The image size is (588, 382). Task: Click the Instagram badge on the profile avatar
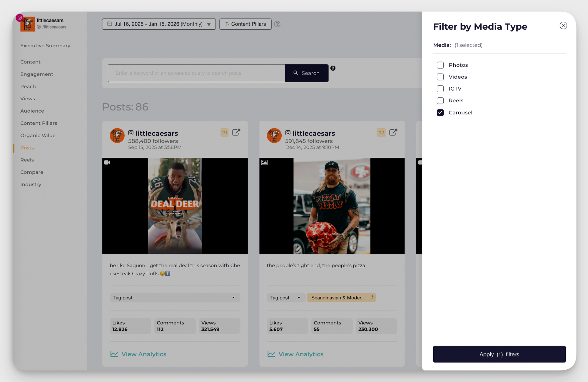[x=19, y=18]
